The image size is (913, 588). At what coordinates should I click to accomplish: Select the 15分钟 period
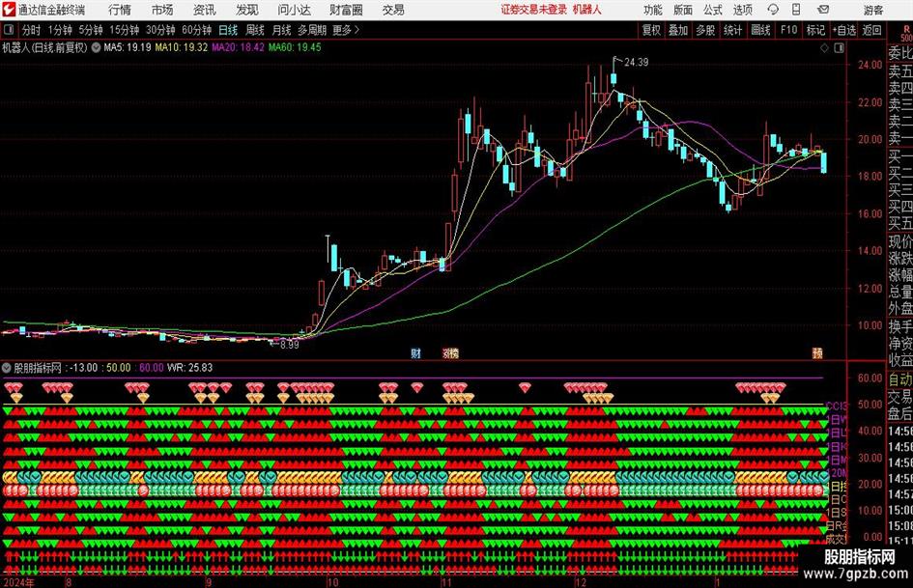coord(124,30)
